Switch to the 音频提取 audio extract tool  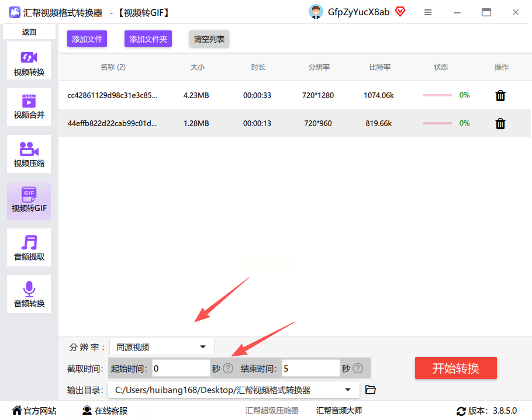[29, 248]
